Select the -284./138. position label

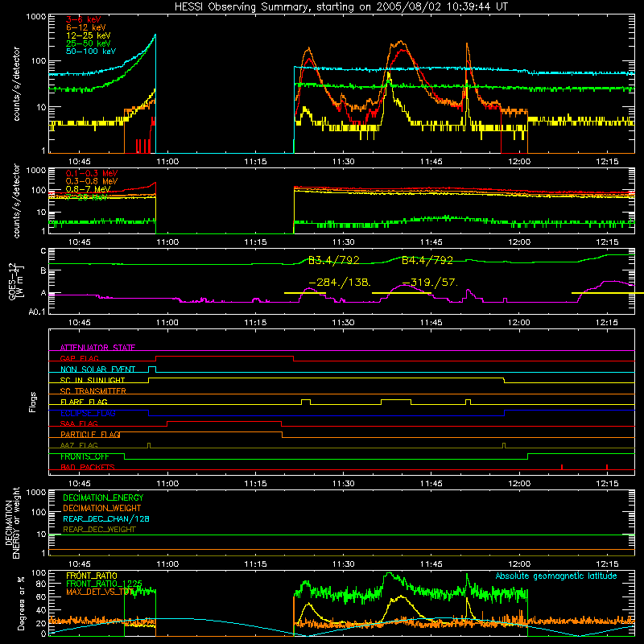point(340,283)
